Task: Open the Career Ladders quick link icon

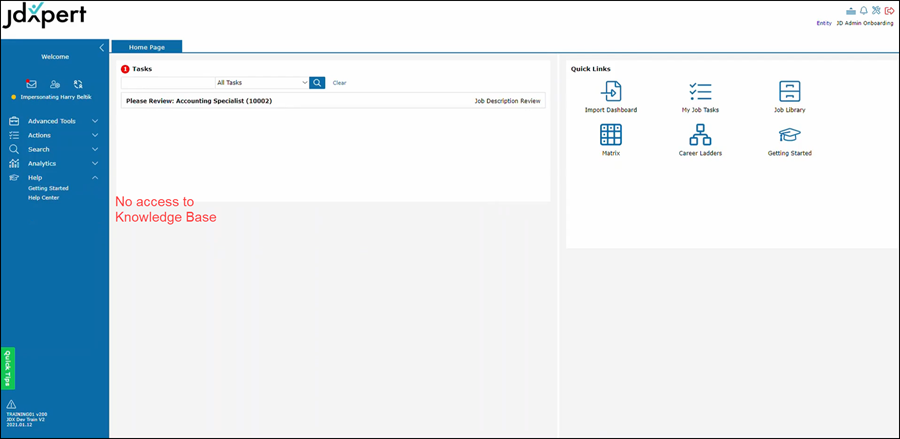Action: [x=700, y=135]
